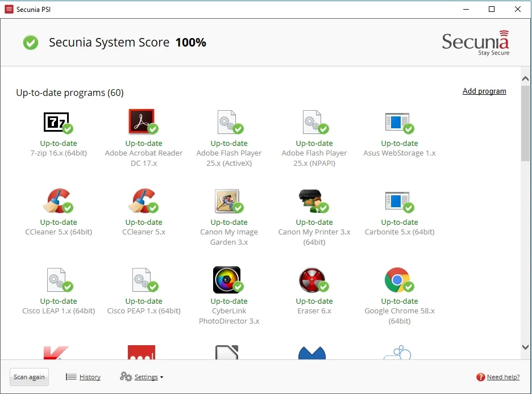
Task: Click the blue Malwarebytes-style icon
Action: [x=312, y=353]
